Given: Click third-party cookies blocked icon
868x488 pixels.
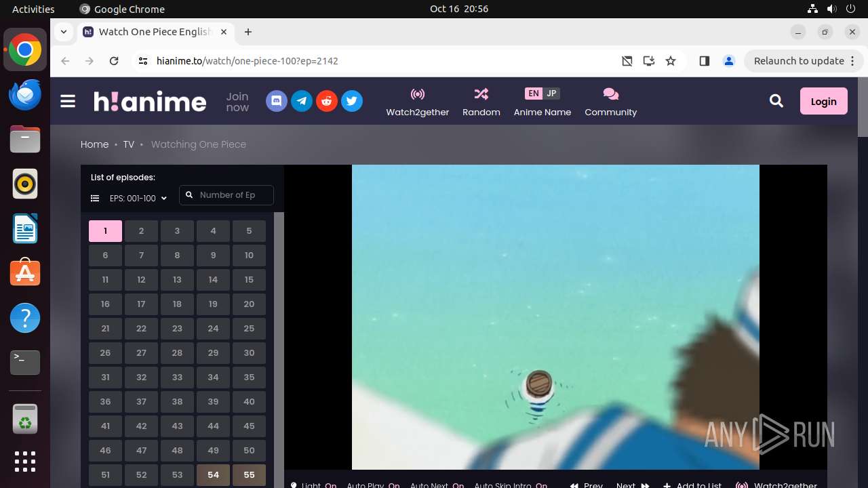Looking at the screenshot, I should 627,61.
